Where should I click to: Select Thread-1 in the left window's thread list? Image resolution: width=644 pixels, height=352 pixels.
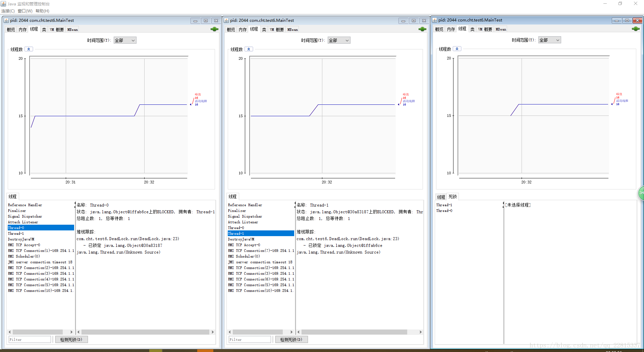click(41, 233)
